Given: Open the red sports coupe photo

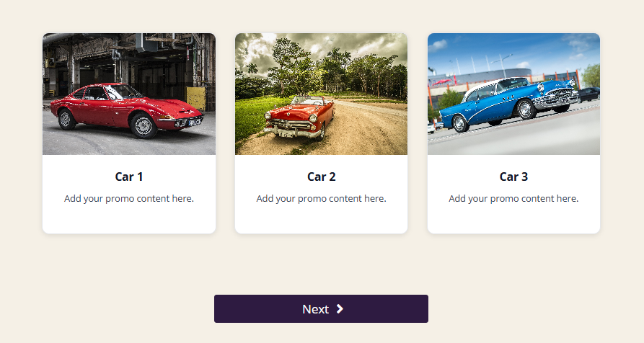Looking at the screenshot, I should pyautogui.click(x=129, y=94).
